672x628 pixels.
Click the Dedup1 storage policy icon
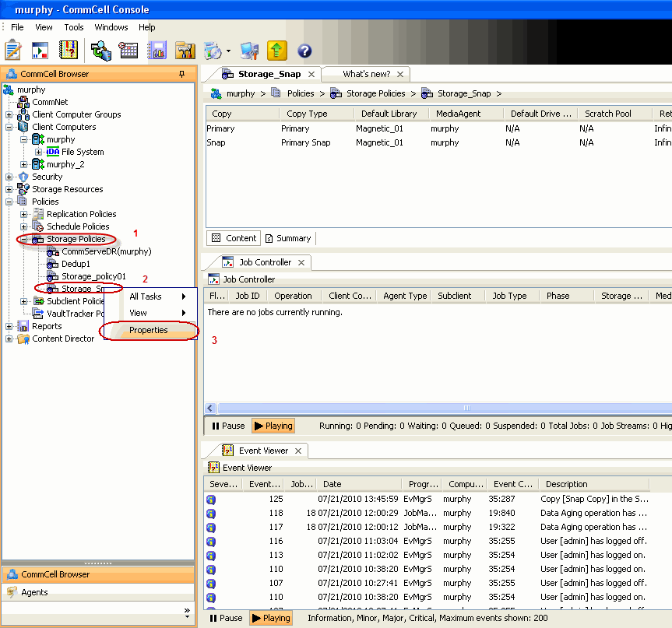[52, 264]
